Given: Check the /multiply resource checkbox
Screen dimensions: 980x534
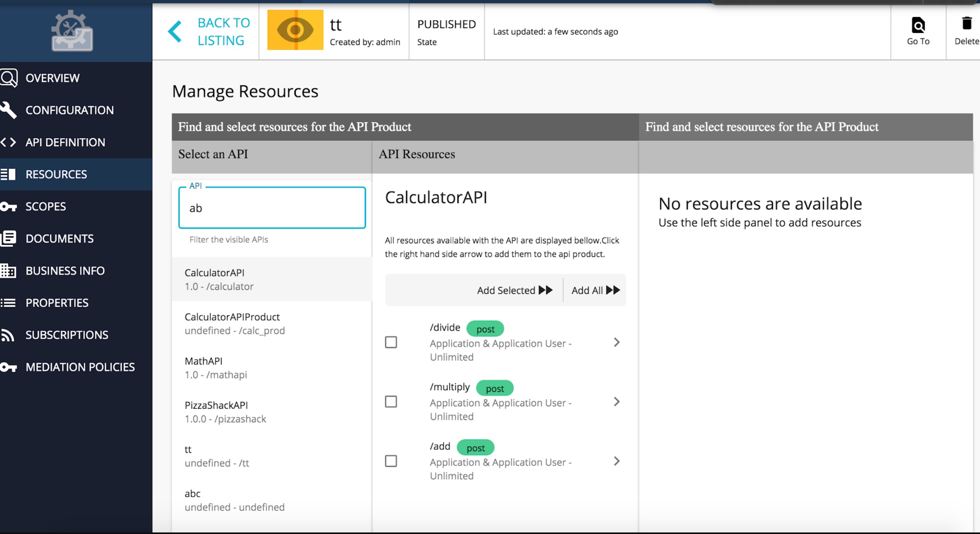Looking at the screenshot, I should [x=391, y=401].
